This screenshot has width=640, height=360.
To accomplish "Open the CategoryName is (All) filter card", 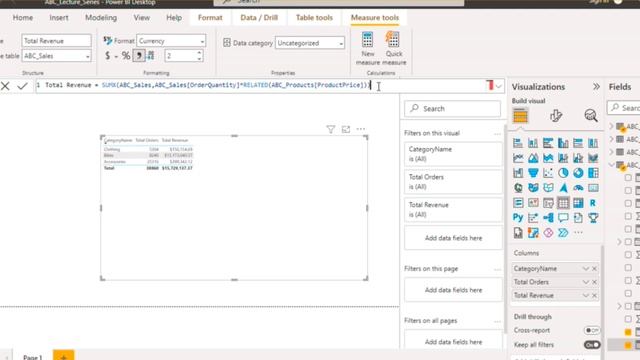I will [x=453, y=154].
